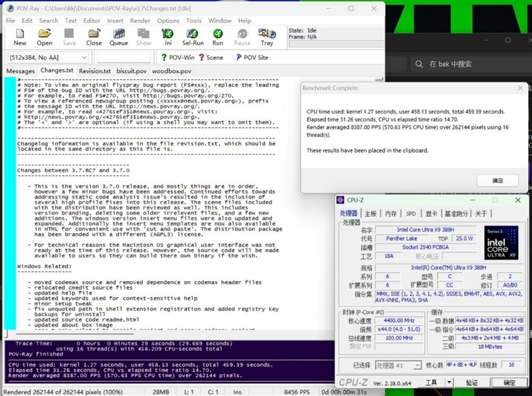
Task: Switch to the 内存 tab in CPU-Z
Action: point(391,214)
